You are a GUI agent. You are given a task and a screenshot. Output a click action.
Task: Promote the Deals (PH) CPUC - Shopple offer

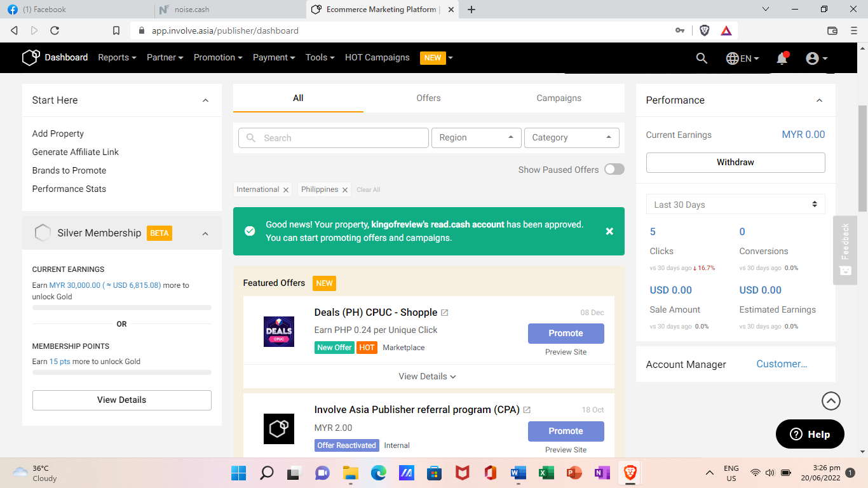pos(566,334)
